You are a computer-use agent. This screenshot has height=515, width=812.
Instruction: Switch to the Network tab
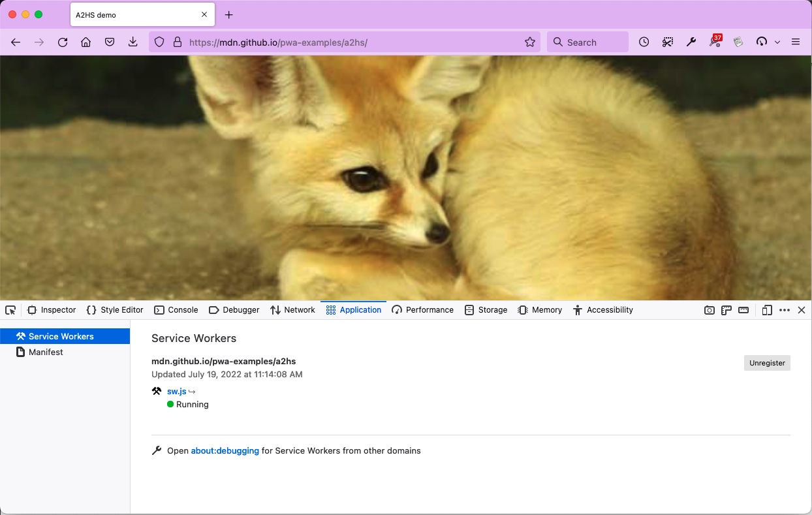(x=293, y=310)
